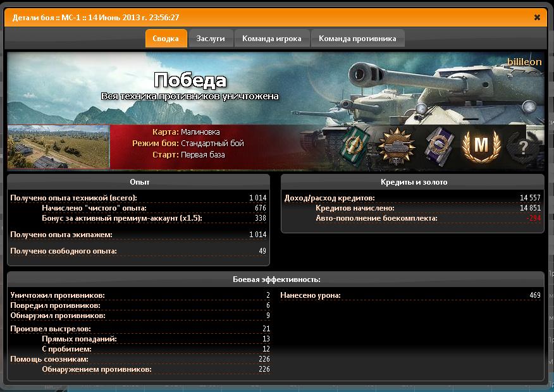Click 'Получено опыта экипажем:' row
The height and width of the screenshot is (392, 554).
click(138, 235)
